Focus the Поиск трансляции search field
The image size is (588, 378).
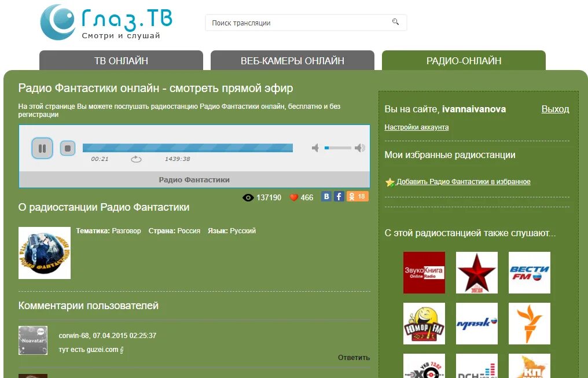tap(306, 23)
